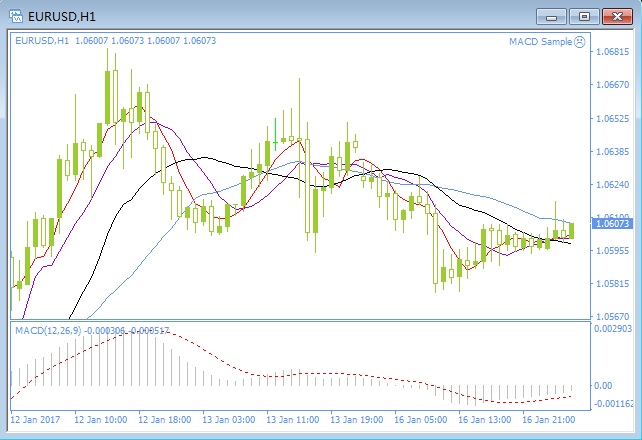
Task: Minimize the EURUSD,H1 chart window
Action: point(552,17)
